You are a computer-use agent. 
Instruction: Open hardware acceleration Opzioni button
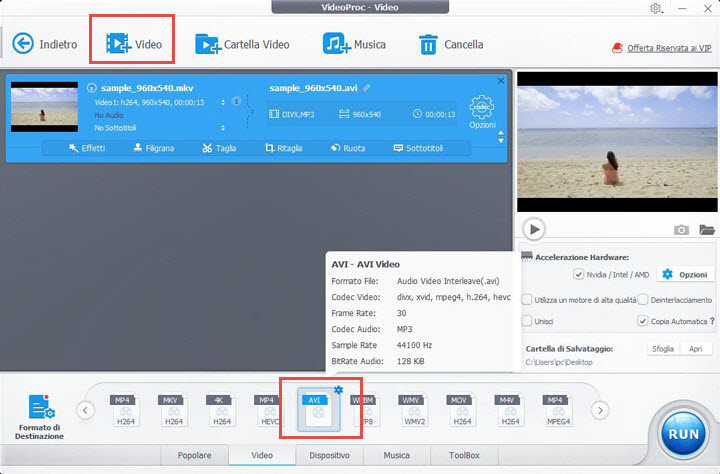coord(685,275)
